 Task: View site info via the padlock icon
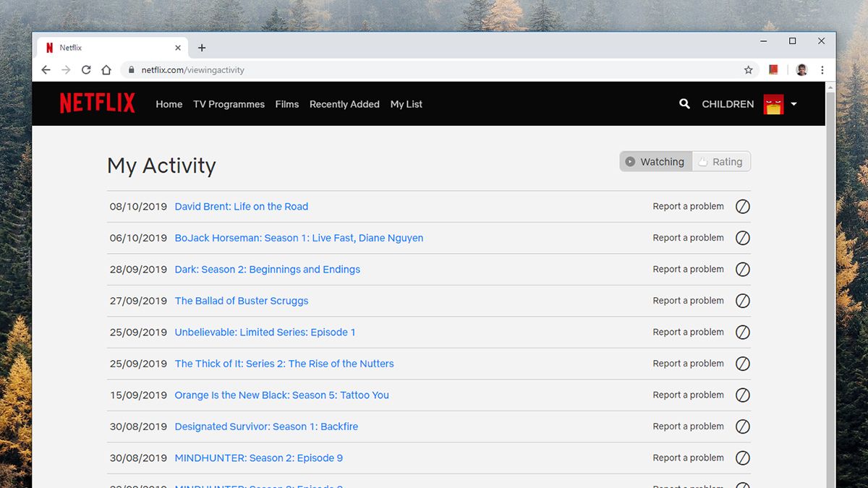[x=132, y=70]
